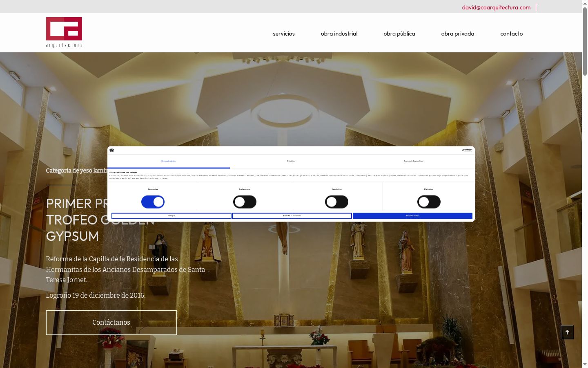588x368 pixels.
Task: Open the obra industrial menu item
Action: point(339,34)
